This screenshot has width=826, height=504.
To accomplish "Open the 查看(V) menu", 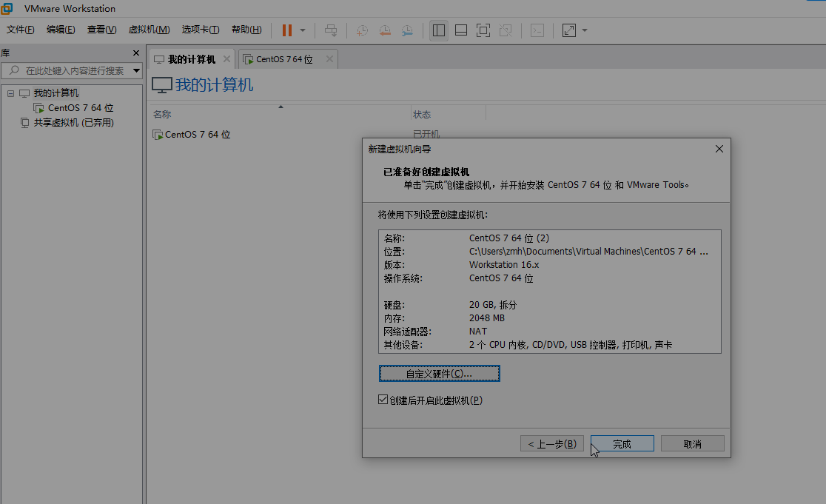I will click(101, 30).
